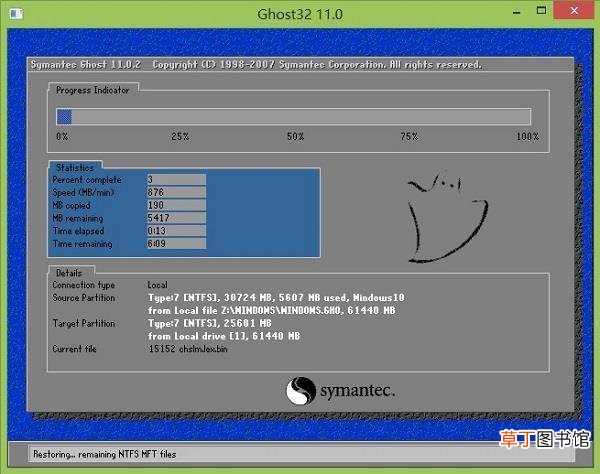Click the restore progress bar
The image size is (600, 474).
293,117
